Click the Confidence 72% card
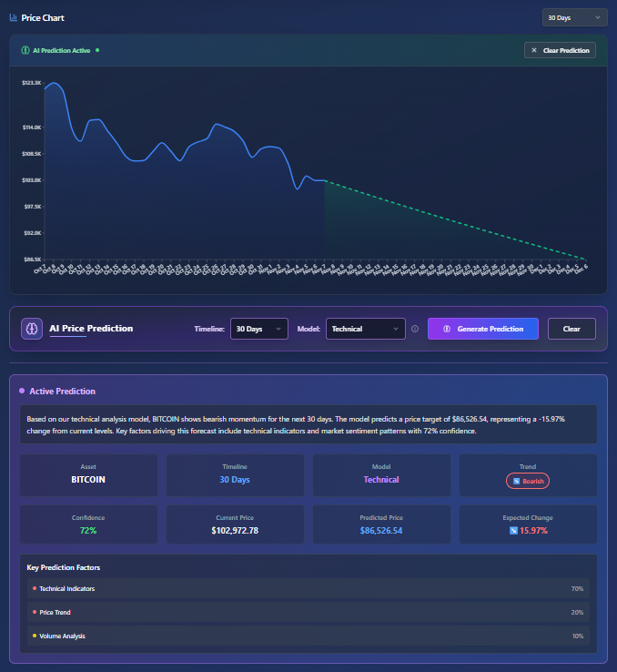 [88, 524]
